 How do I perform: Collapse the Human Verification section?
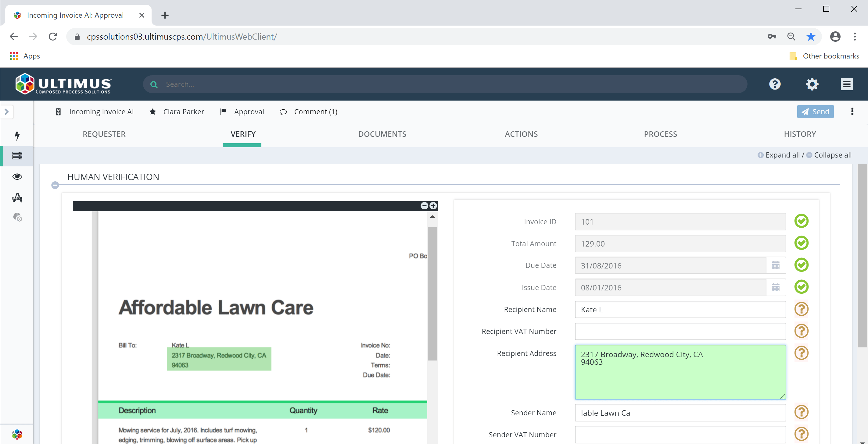coord(55,185)
